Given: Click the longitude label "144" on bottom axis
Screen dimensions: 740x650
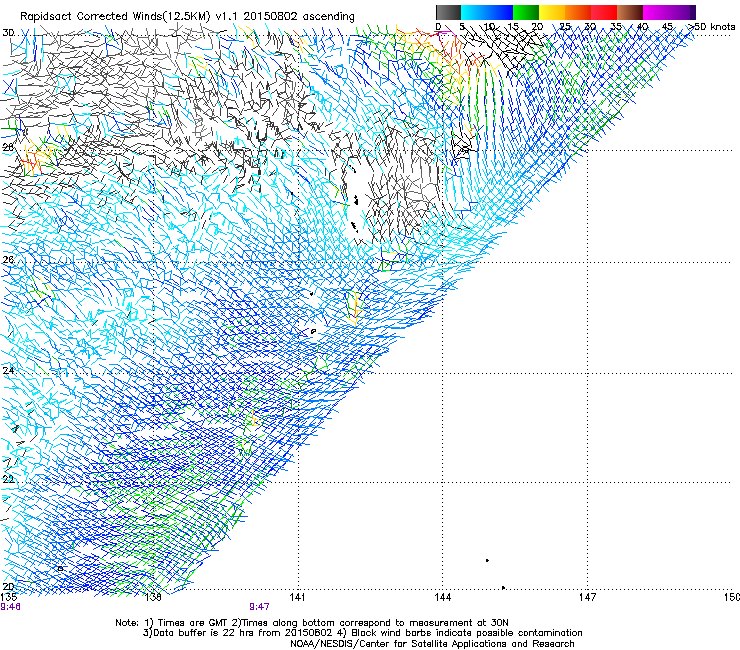Looking at the screenshot, I should click(x=443, y=597).
